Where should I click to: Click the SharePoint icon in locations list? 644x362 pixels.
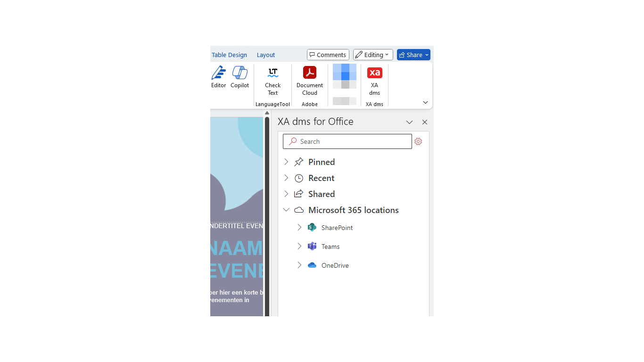(312, 228)
